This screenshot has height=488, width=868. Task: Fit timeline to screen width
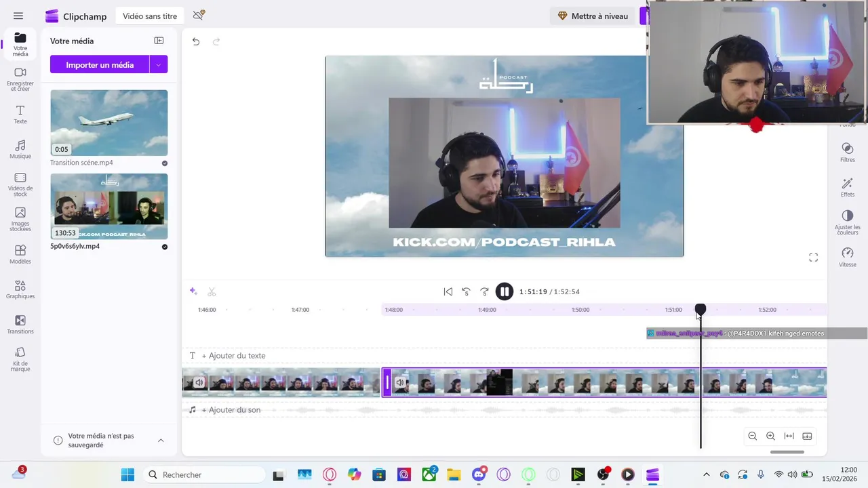[x=789, y=436]
